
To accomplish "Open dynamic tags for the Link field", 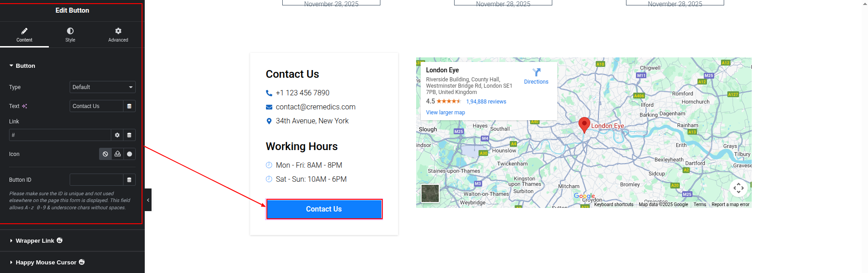I will 129,135.
